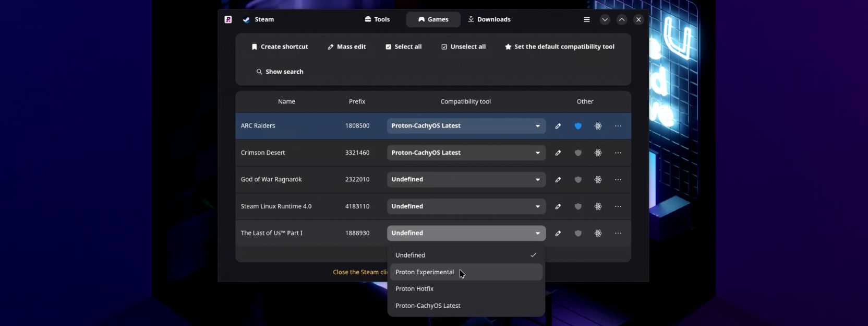Open the Steam launcher selector in the header

point(259,19)
